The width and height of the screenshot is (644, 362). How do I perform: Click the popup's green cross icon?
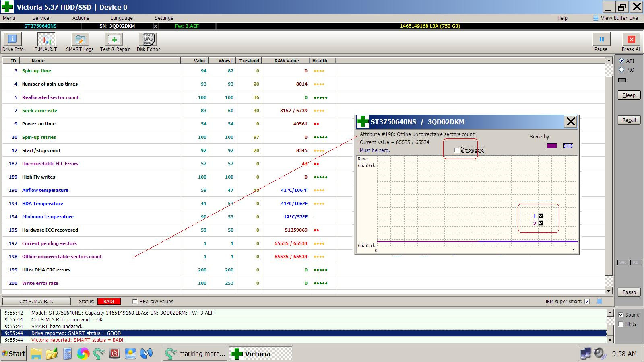point(363,121)
